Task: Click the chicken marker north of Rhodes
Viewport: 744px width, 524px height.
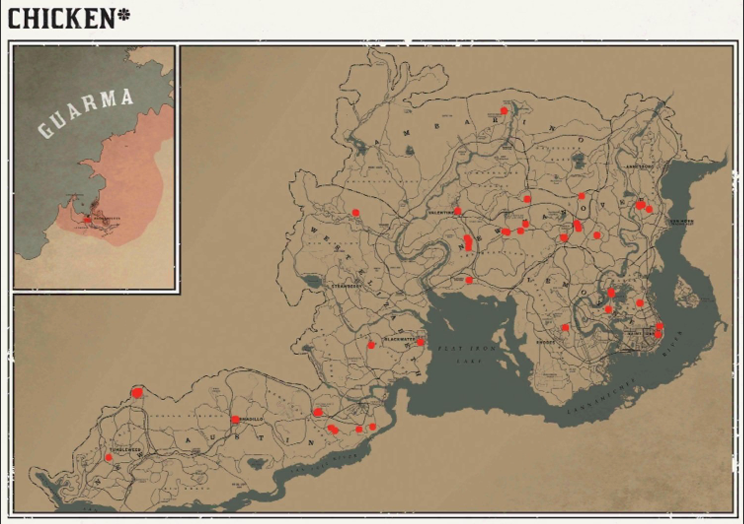Action: pos(566,327)
